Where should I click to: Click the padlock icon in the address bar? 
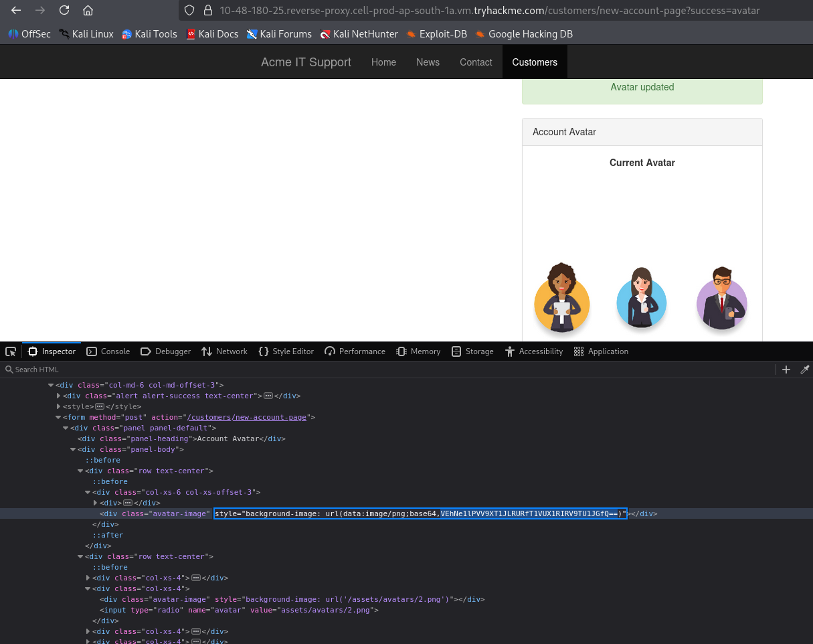208,10
